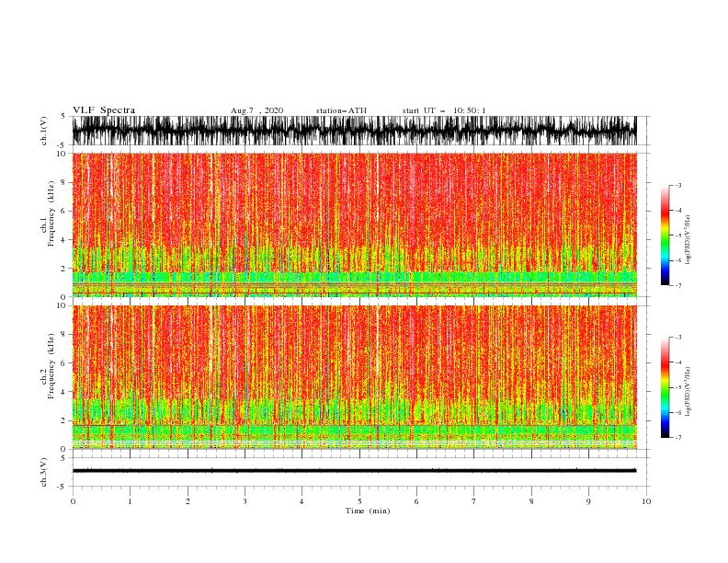Click the 'ch.3(V)' waveform axis label
Screen dimensions: 728x563
click(x=44, y=472)
